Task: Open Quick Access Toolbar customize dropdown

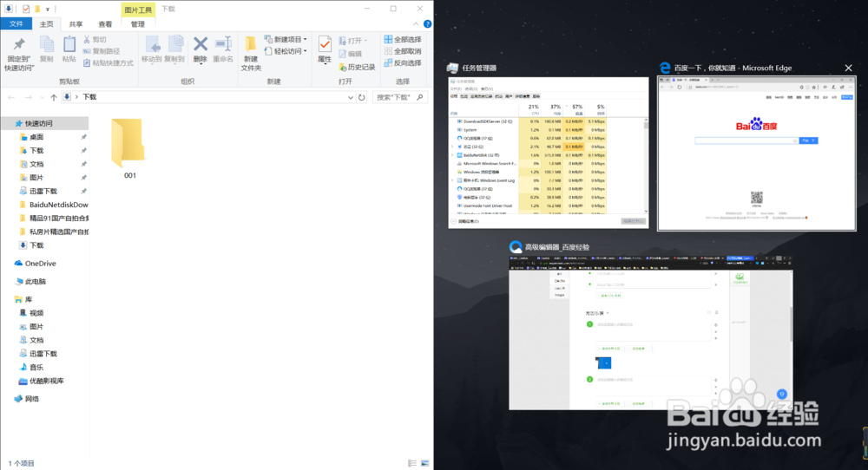Action: [x=48, y=9]
